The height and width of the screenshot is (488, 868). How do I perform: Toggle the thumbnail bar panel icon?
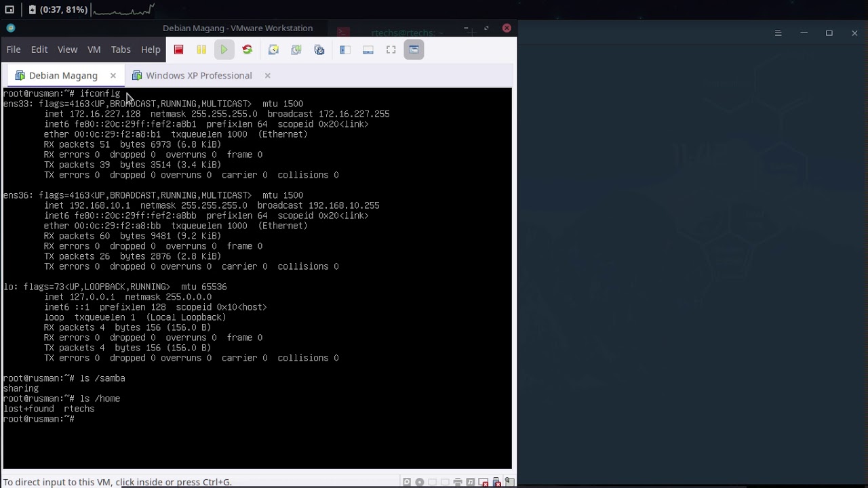[368, 49]
